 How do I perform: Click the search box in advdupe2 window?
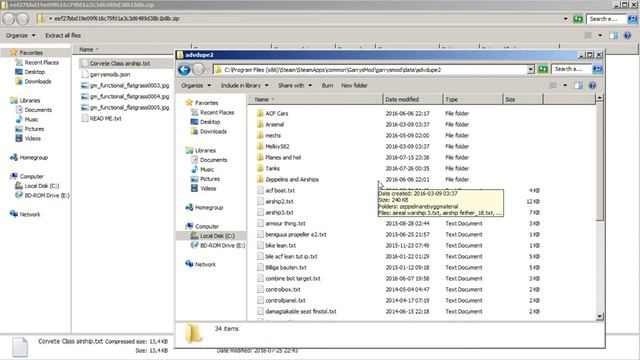pos(571,69)
